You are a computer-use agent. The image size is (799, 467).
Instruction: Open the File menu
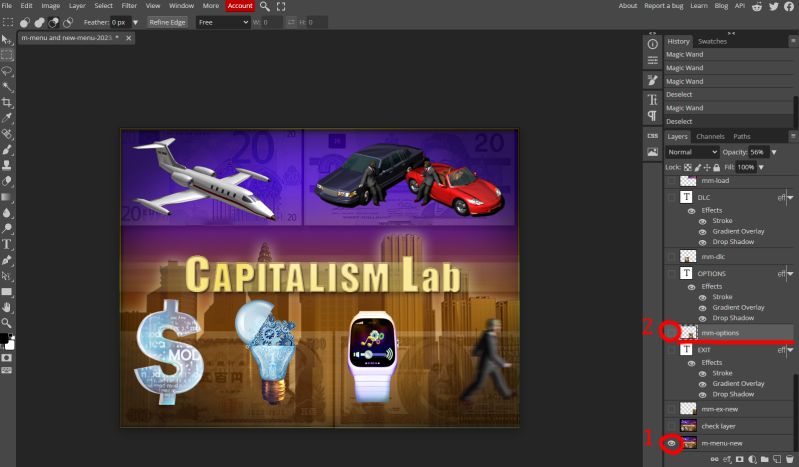tap(7, 6)
